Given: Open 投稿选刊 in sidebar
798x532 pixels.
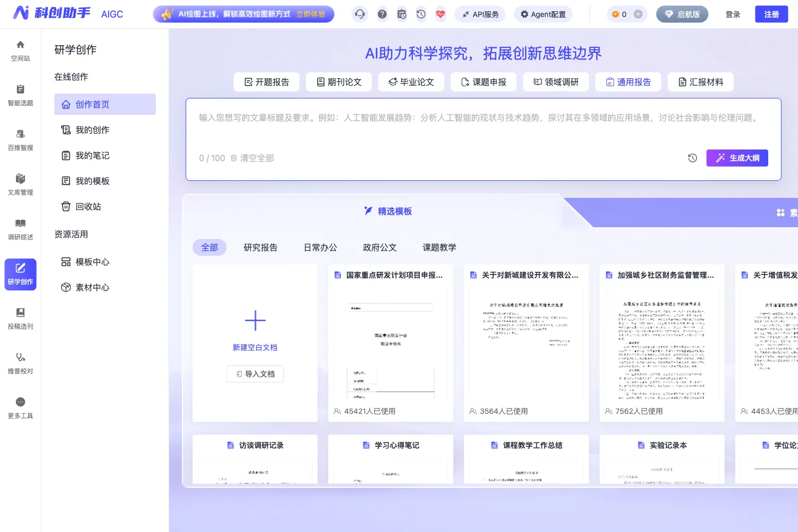Looking at the screenshot, I should 20,319.
